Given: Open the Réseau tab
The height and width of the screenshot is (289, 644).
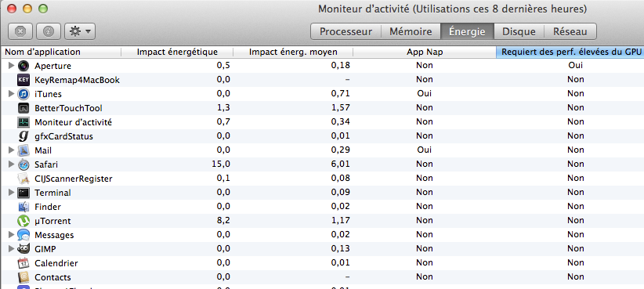Looking at the screenshot, I should click(x=570, y=31).
